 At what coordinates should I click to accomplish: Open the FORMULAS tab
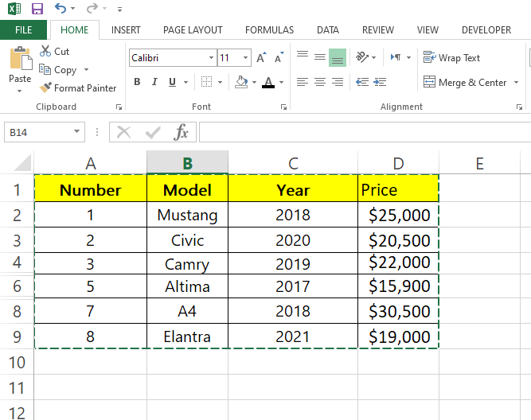tap(269, 29)
